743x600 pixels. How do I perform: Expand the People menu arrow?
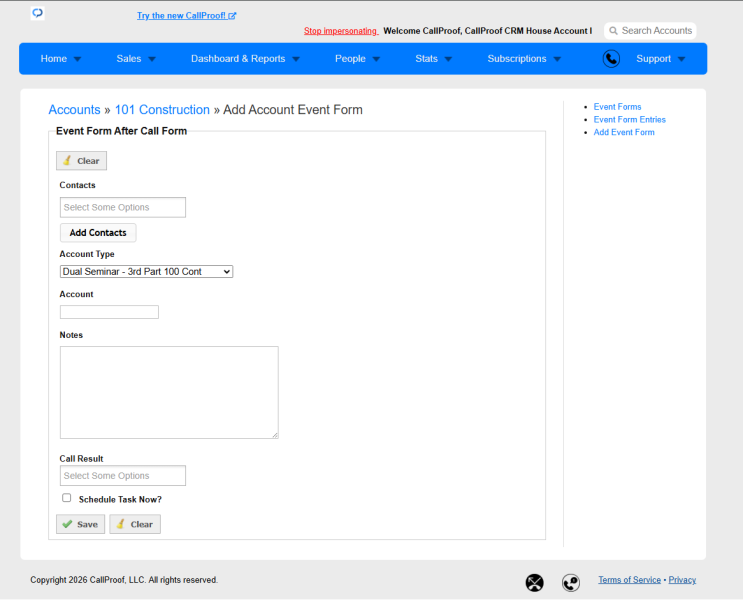click(376, 59)
